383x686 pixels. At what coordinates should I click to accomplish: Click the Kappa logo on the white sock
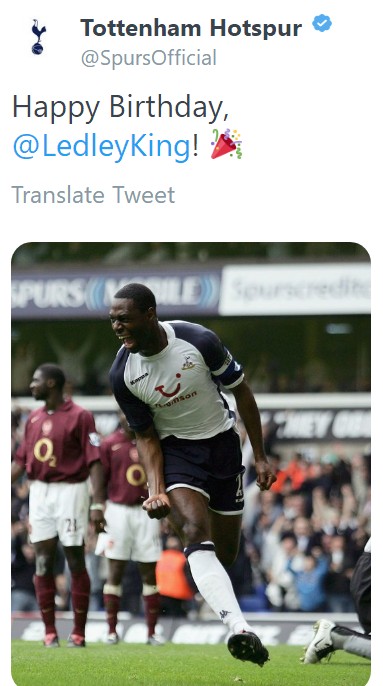[x=225, y=615]
